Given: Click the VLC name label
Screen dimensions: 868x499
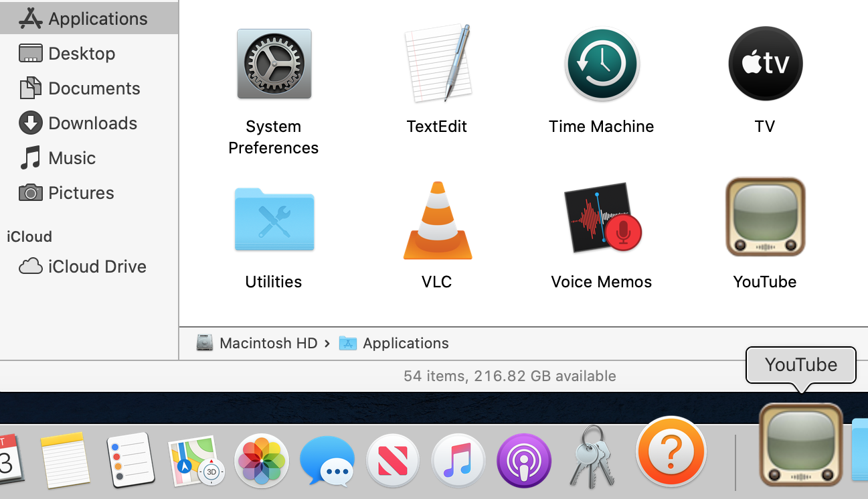Looking at the screenshot, I should pos(437,282).
